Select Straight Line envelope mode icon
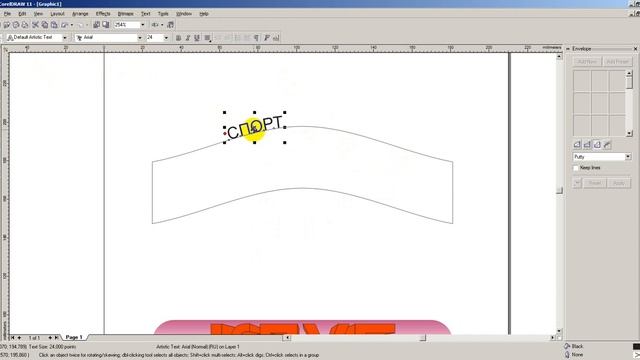This screenshot has width=640, height=360. pos(577,144)
